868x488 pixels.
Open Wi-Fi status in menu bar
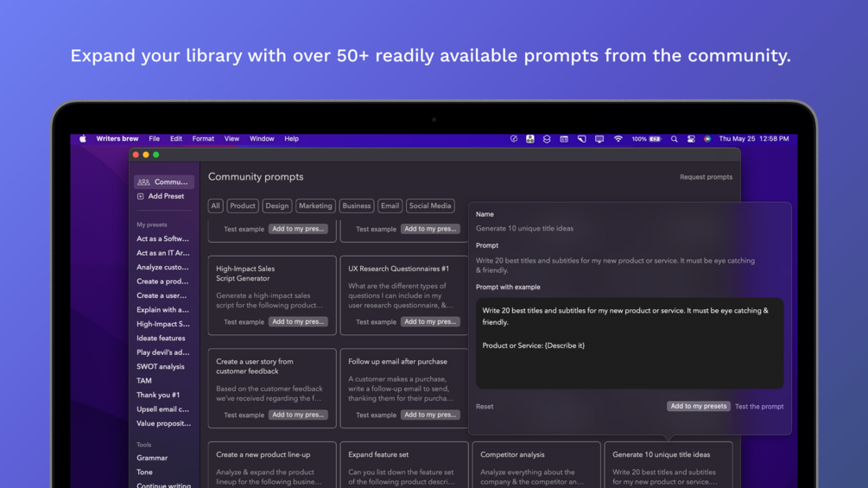[x=618, y=139]
